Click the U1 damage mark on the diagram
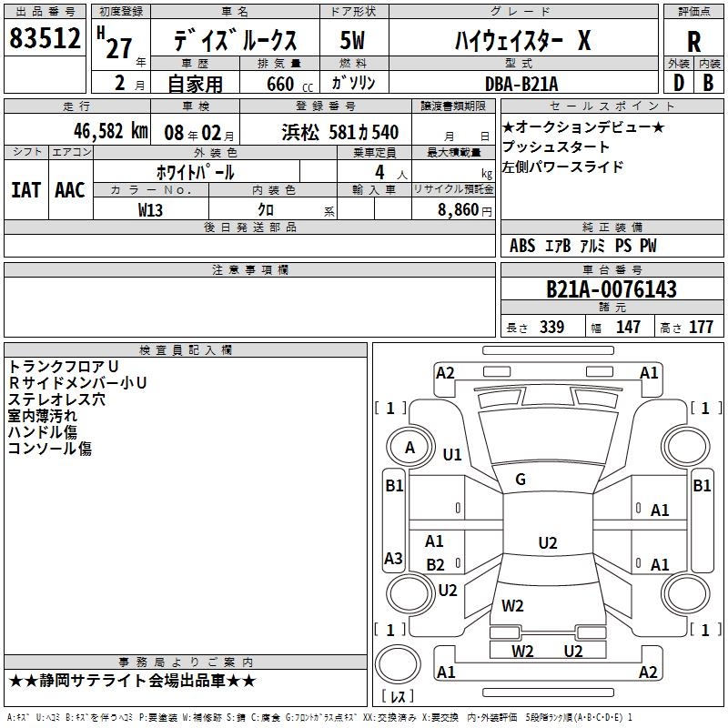Screen dimensions: 728x728 [452, 454]
